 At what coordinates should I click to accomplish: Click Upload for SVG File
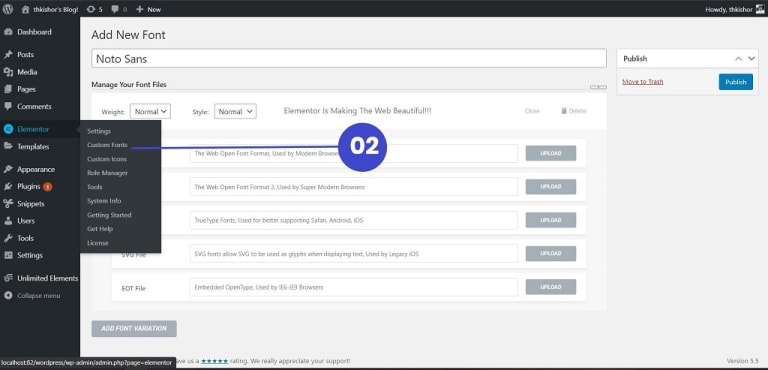(551, 253)
